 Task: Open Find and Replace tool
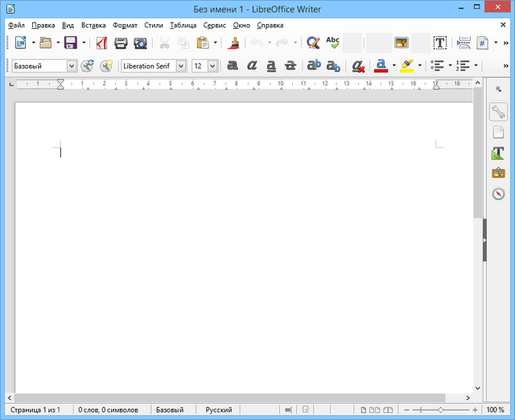(313, 43)
